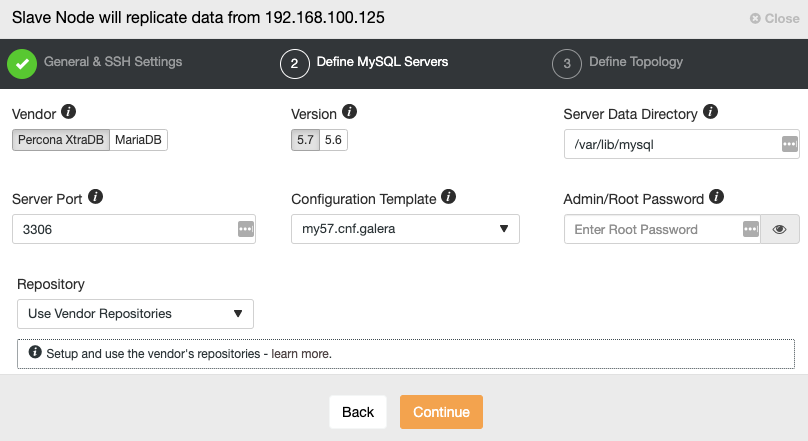Click the Version info icon
This screenshot has height=441, width=808.
coord(349,112)
